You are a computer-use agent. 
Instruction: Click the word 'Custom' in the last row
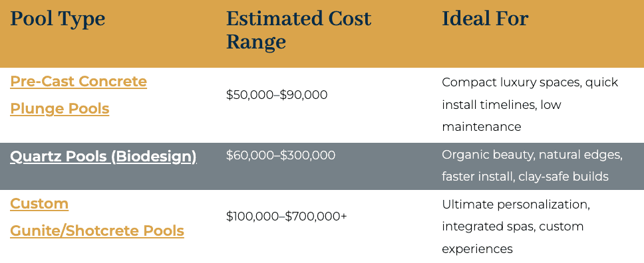[x=39, y=203]
